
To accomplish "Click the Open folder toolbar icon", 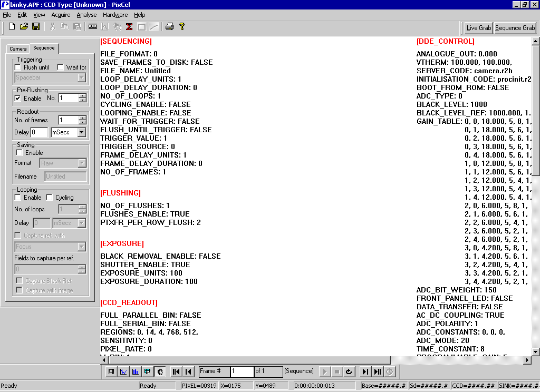I will pyautogui.click(x=24, y=26).
